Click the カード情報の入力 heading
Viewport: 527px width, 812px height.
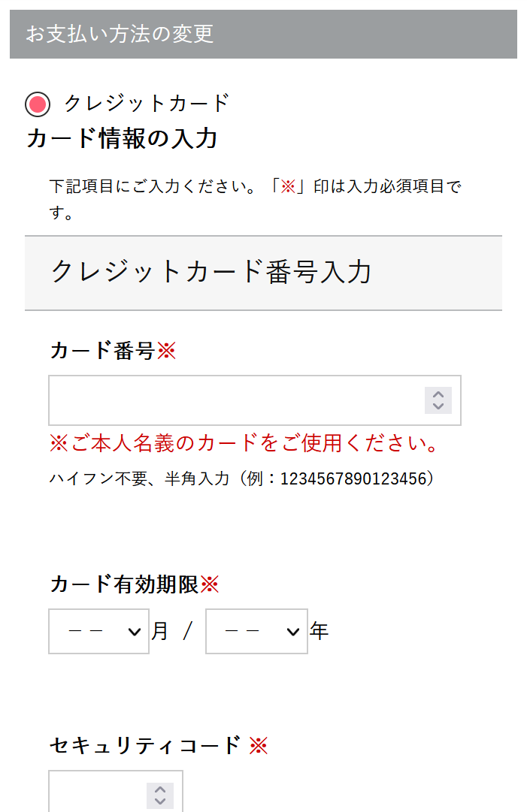click(122, 139)
